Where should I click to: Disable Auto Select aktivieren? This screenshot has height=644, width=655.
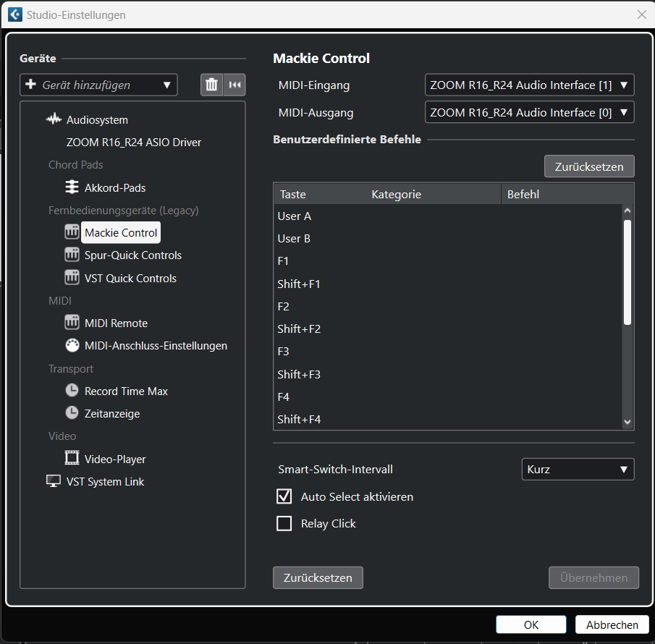coord(284,496)
